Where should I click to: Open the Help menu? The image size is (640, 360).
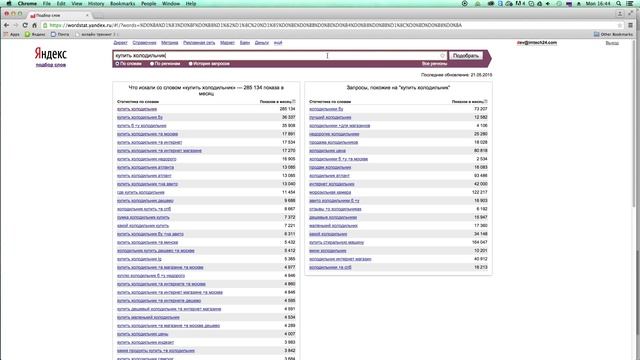click(x=191, y=4)
